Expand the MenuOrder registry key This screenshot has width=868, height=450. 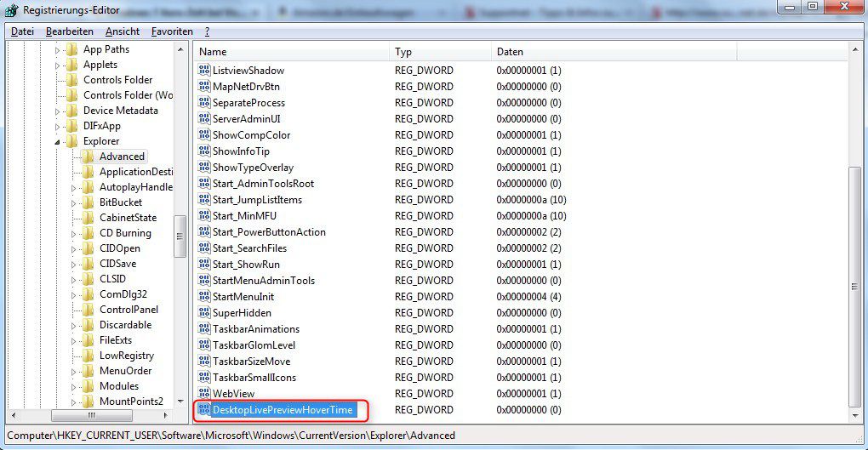(x=74, y=371)
